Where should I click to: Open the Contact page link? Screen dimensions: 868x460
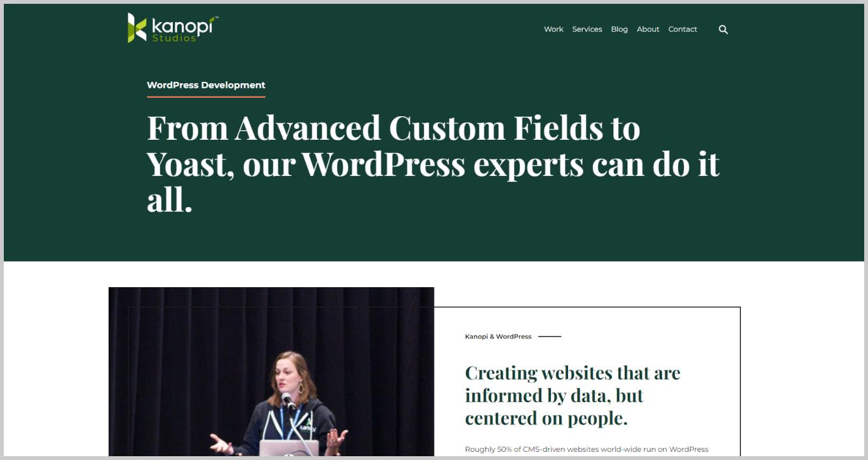click(x=682, y=29)
